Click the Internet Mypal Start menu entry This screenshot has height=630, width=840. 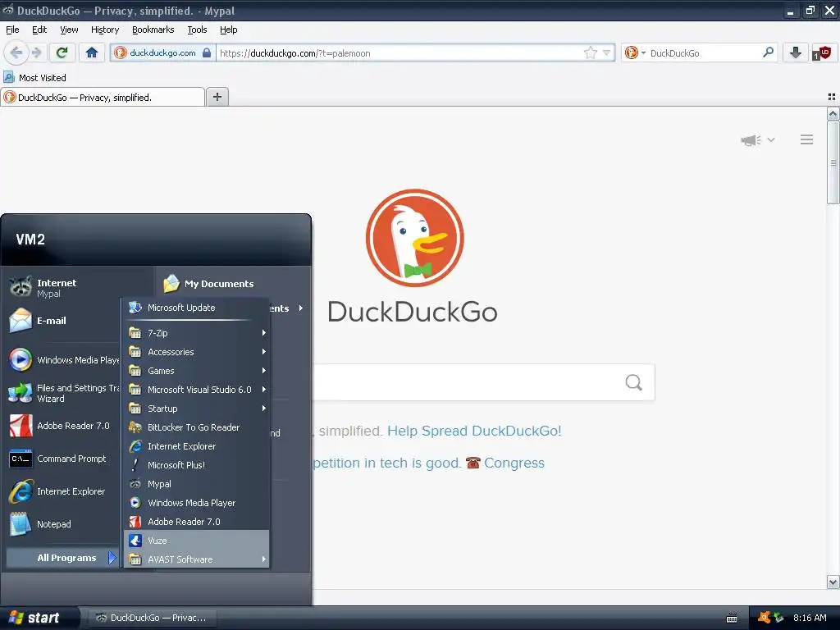point(63,287)
